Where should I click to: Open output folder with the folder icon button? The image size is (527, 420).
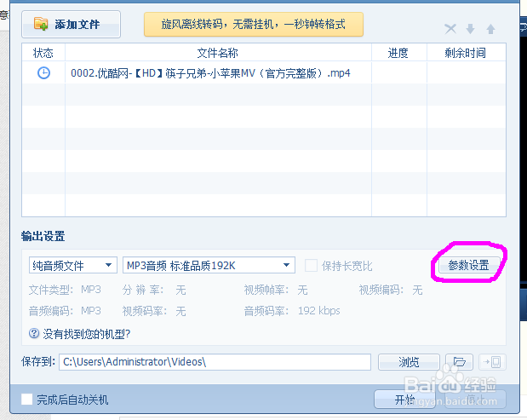[459, 362]
